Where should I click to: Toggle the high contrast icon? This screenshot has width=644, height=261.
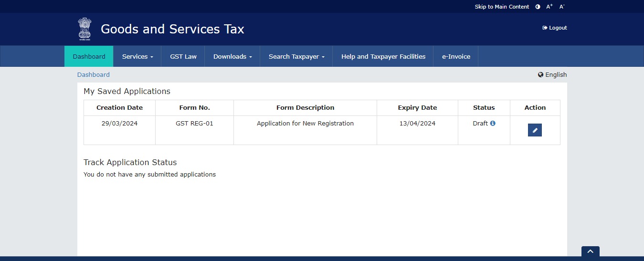[538, 7]
